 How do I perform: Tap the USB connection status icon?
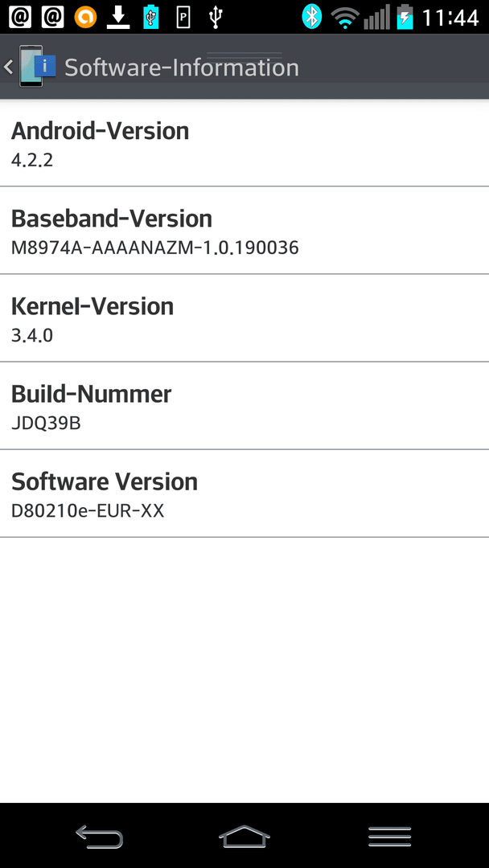(216, 17)
